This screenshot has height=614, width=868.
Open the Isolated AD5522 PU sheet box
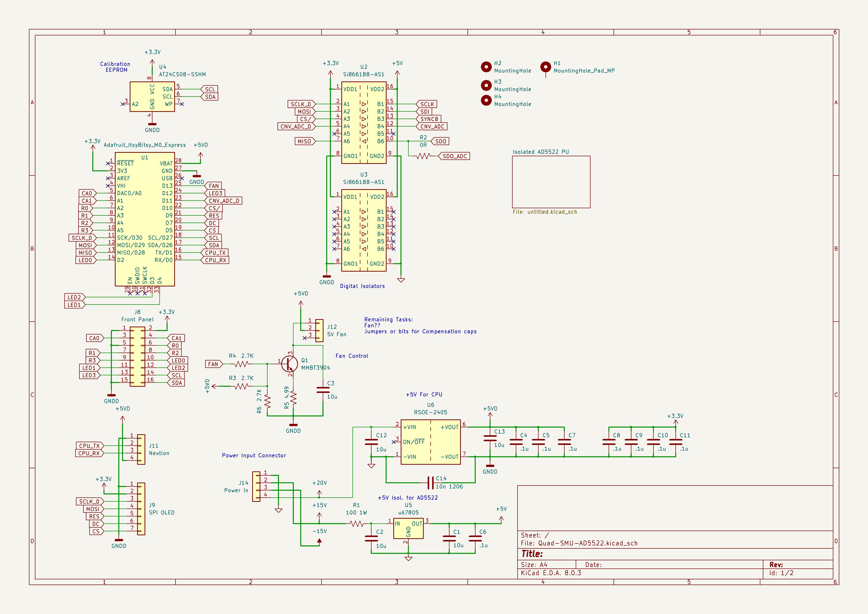pos(551,182)
